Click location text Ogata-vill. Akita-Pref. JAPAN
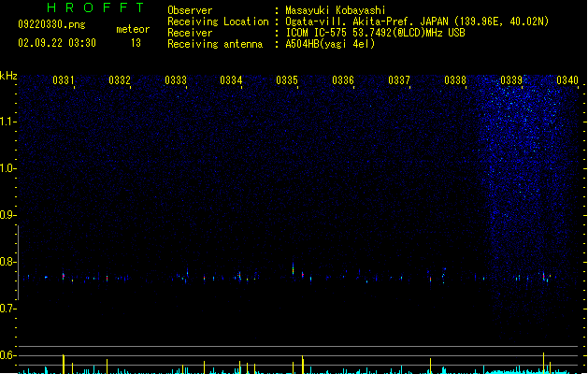 (x=366, y=22)
